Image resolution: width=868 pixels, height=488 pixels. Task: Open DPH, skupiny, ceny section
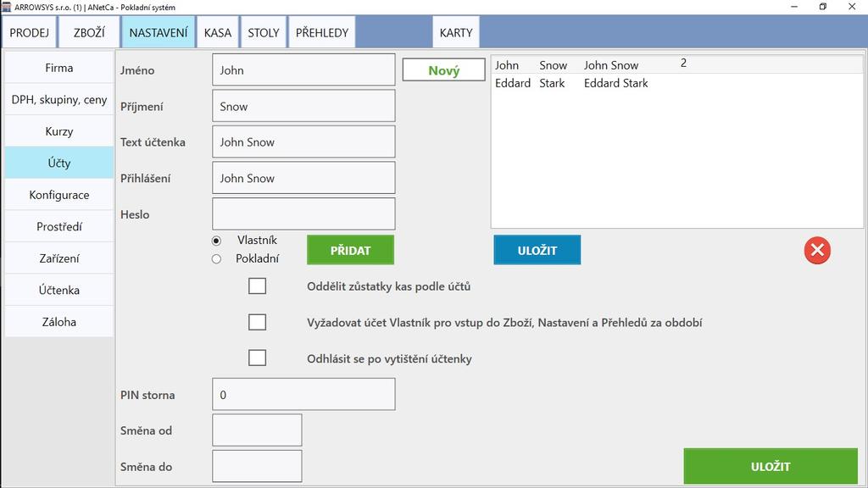(59, 100)
